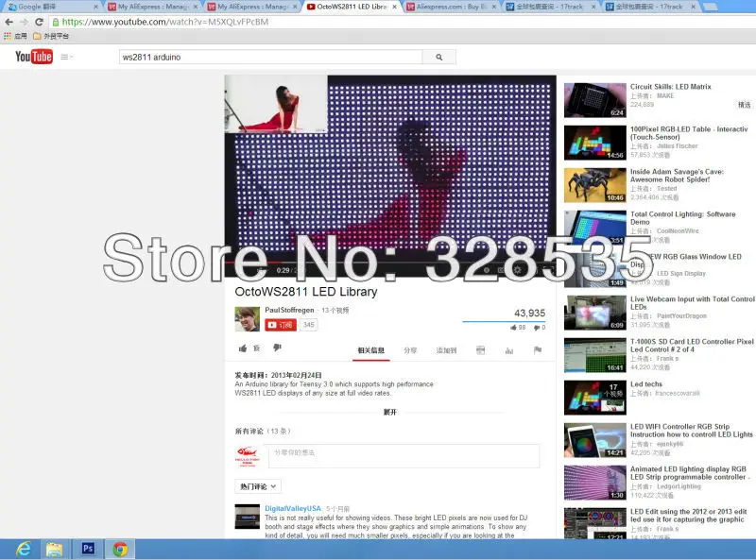Click the browser forward arrow
756x560 pixels.
25,22
